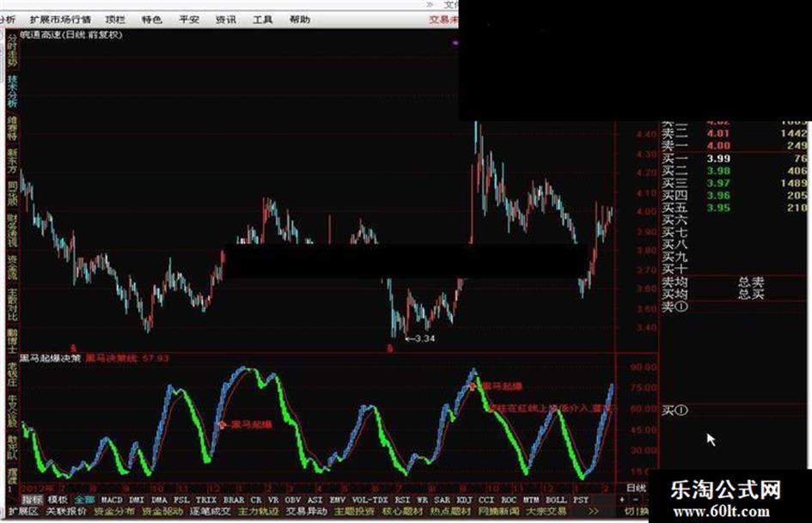The height and width of the screenshot is (523, 812).
Task: Open the 工具 menu
Action: pyautogui.click(x=263, y=20)
